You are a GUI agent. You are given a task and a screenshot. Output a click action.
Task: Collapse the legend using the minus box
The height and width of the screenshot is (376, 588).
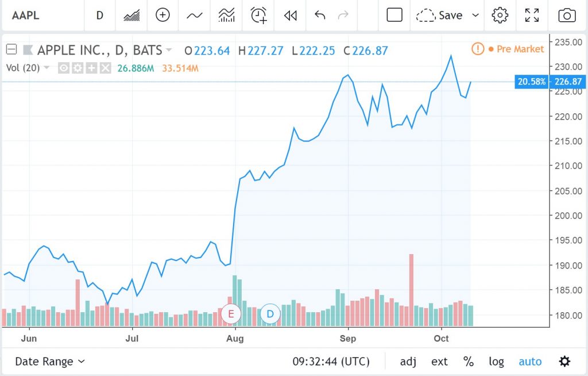11,49
